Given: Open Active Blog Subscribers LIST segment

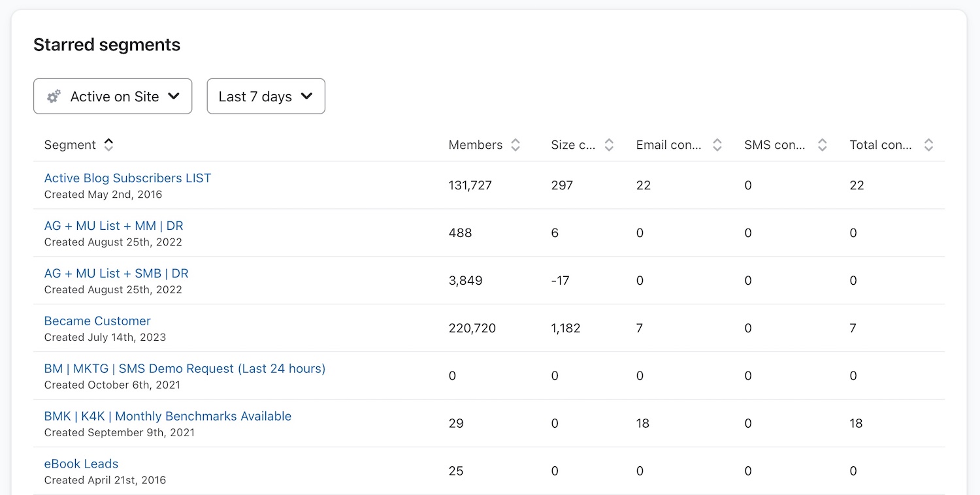Looking at the screenshot, I should 127,178.
